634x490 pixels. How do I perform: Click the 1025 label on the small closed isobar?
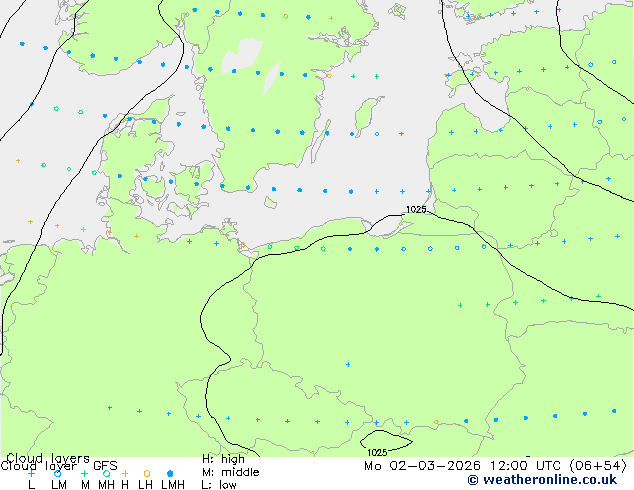point(377,452)
